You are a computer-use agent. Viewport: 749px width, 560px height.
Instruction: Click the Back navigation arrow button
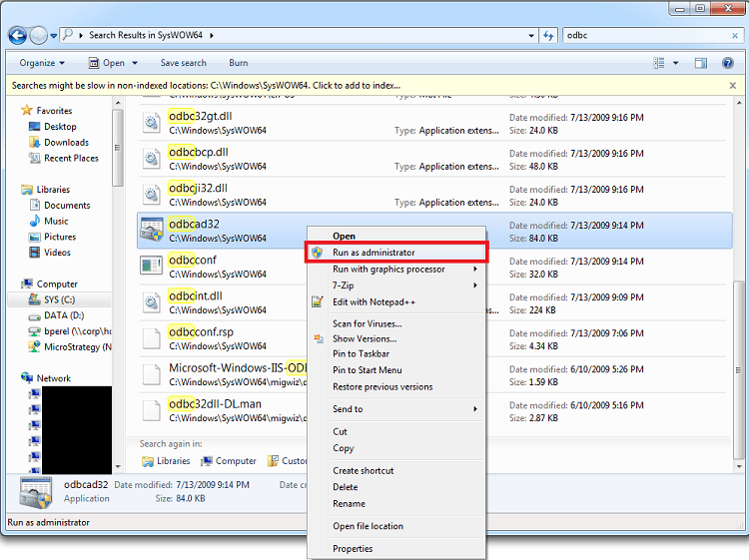[18, 35]
